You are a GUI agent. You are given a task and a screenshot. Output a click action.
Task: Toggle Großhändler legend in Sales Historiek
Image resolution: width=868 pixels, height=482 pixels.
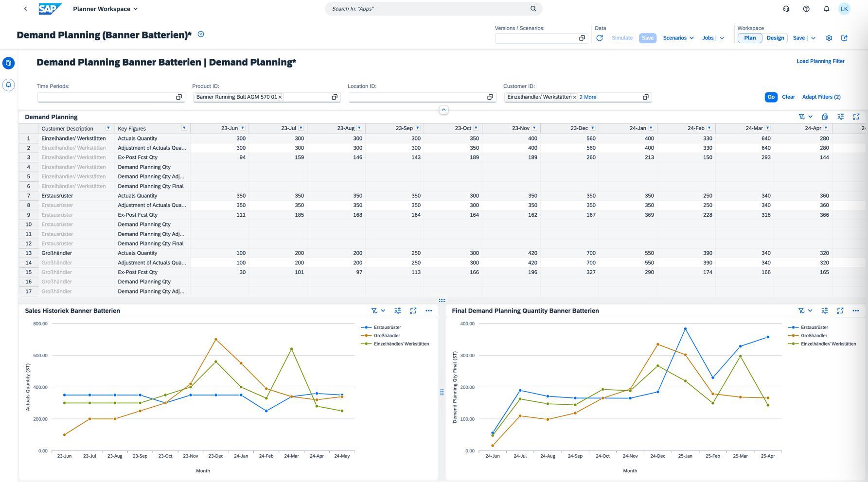click(381, 336)
